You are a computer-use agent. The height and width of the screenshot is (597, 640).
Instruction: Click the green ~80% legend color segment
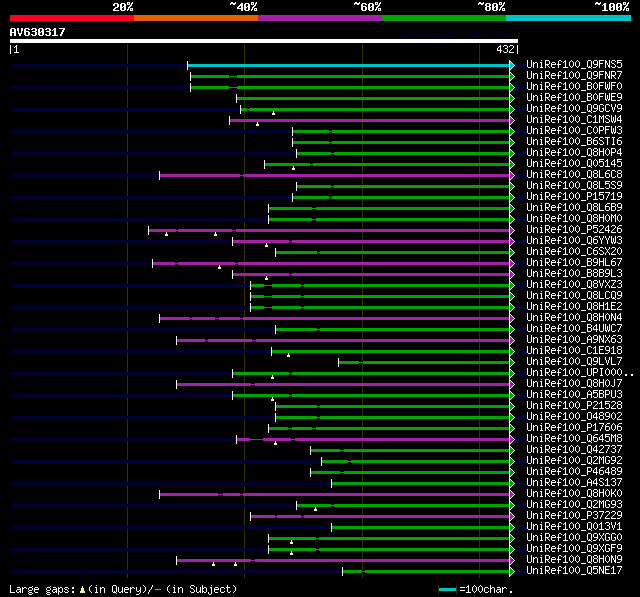pyautogui.click(x=444, y=18)
